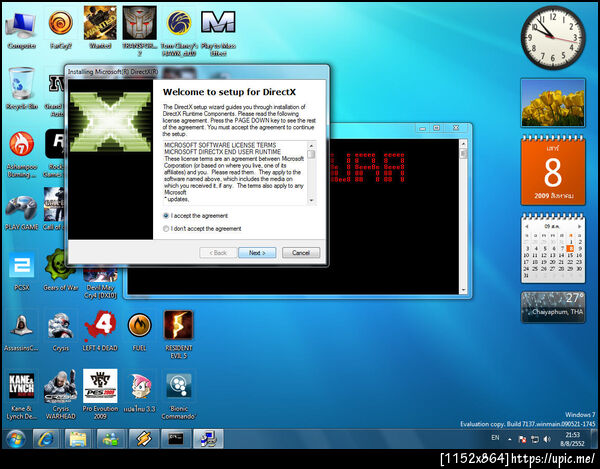600x469 pixels.
Task: Select the Crysis desktop icon
Action: coord(61,331)
